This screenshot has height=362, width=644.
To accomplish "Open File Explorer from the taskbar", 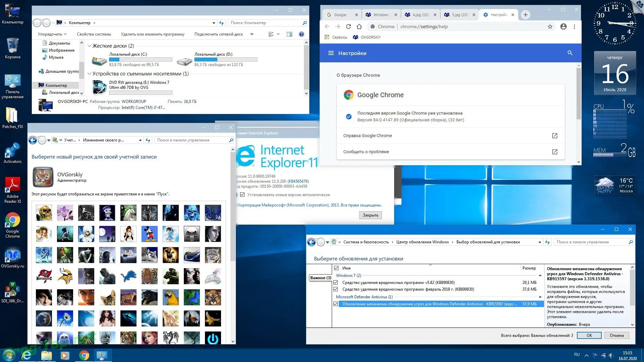I will tap(46, 355).
